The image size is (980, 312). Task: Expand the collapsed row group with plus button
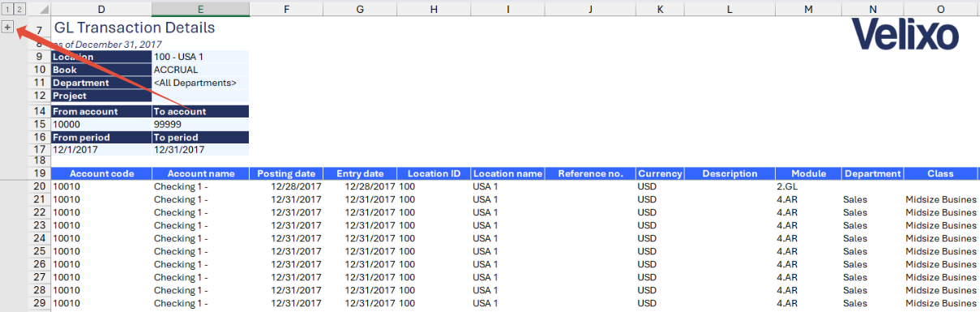click(x=7, y=27)
